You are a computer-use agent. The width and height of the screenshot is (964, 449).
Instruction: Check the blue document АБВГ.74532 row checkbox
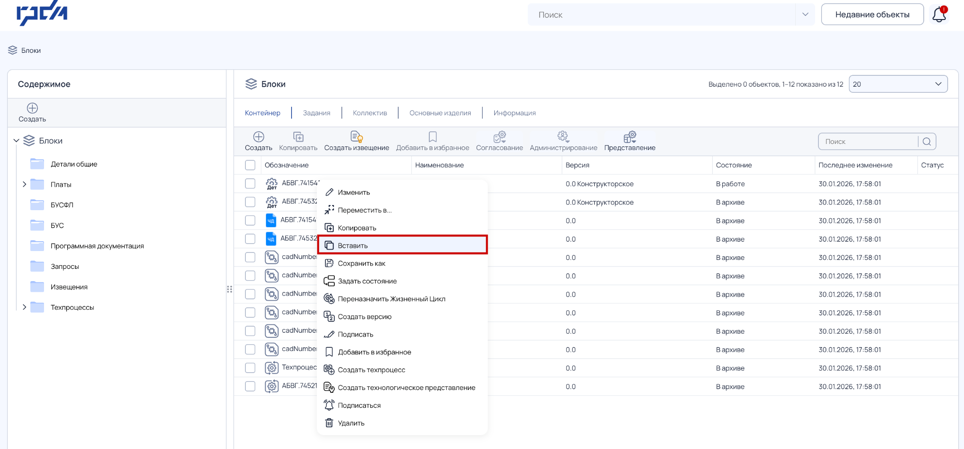pyautogui.click(x=250, y=239)
